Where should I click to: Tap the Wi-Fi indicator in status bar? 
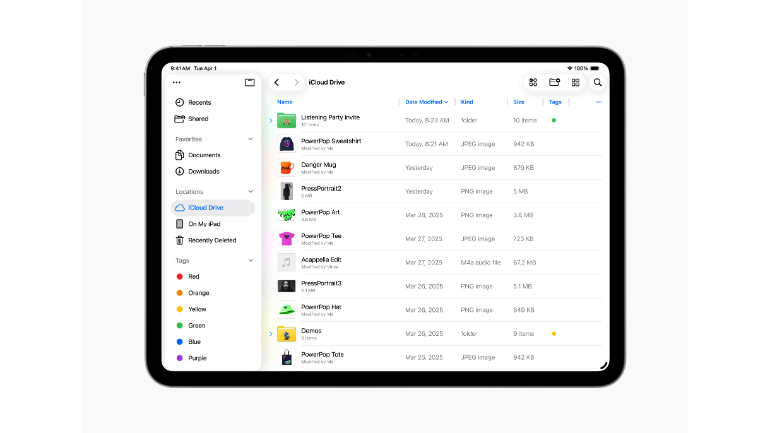tap(570, 68)
